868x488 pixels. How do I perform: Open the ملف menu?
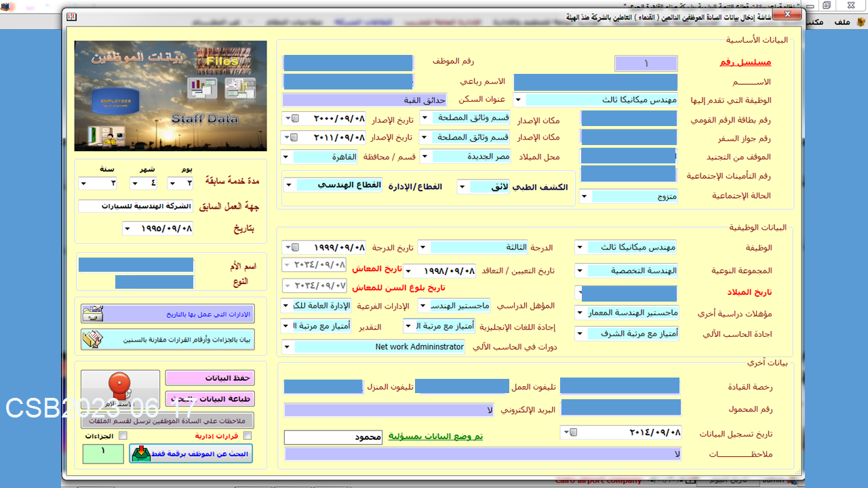coord(842,22)
